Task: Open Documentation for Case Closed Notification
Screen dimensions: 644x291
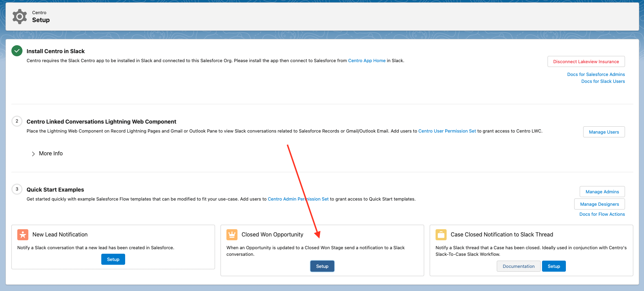Action: point(519,266)
